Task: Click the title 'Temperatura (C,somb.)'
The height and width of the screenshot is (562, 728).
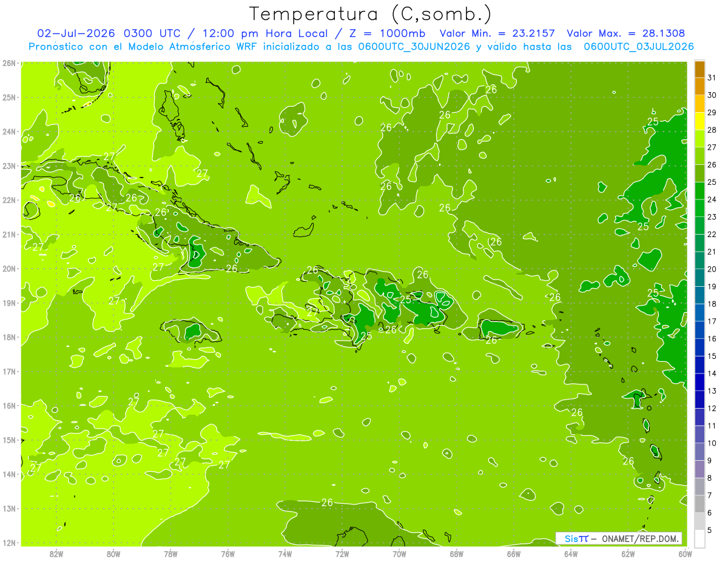Action: [x=371, y=14]
